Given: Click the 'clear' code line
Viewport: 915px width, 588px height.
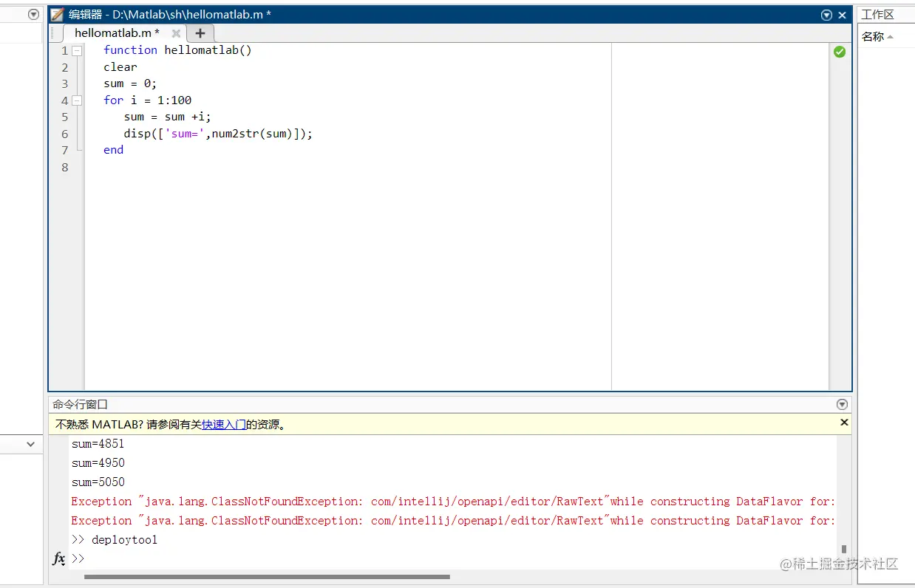Looking at the screenshot, I should 120,67.
